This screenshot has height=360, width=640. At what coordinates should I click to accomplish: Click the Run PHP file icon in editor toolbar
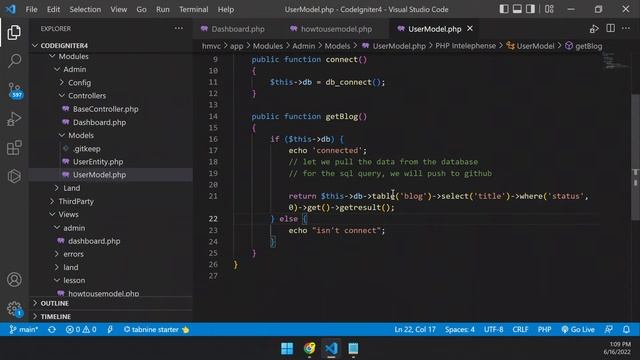click(594, 29)
